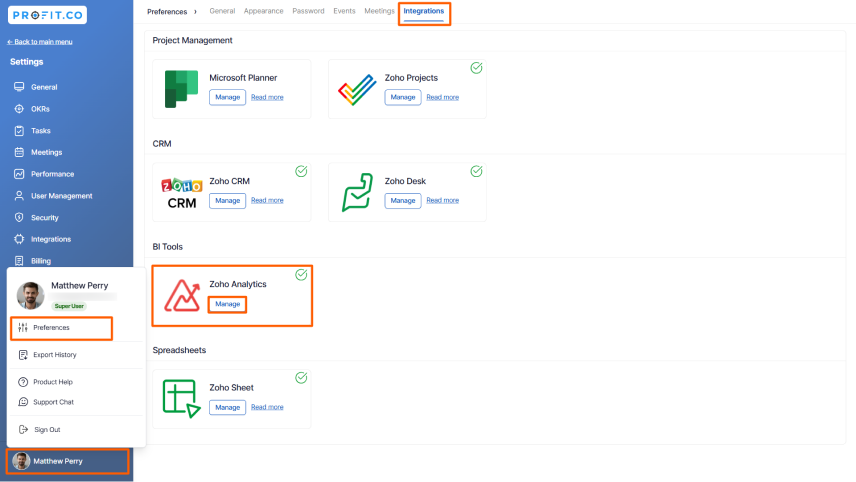
Task: Select Meetings label in sidebar
Action: [46, 152]
